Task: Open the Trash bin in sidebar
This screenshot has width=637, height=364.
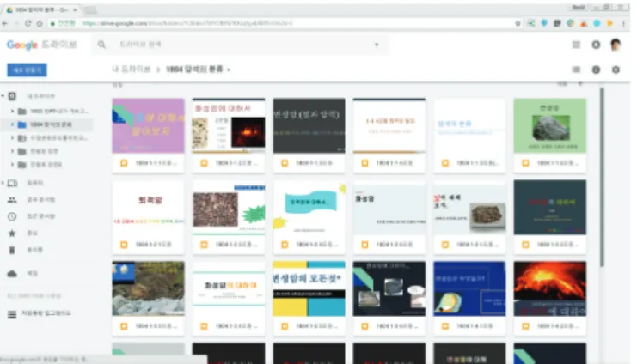Action: click(x=12, y=250)
